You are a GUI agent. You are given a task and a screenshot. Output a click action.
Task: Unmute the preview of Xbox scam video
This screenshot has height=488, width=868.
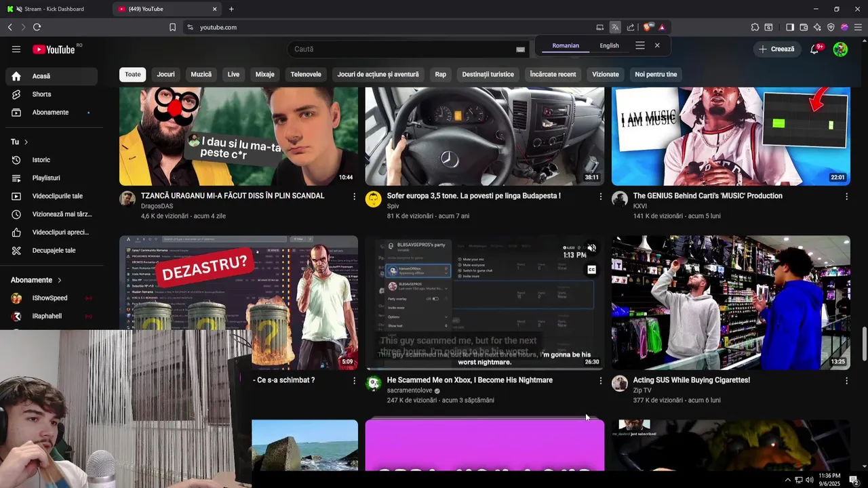[x=591, y=248]
